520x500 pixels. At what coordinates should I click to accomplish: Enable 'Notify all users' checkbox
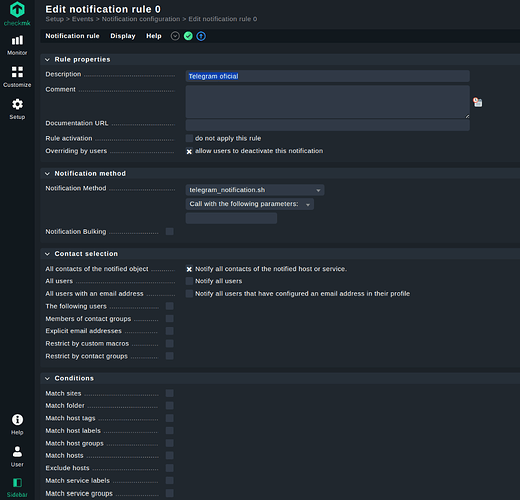click(189, 281)
